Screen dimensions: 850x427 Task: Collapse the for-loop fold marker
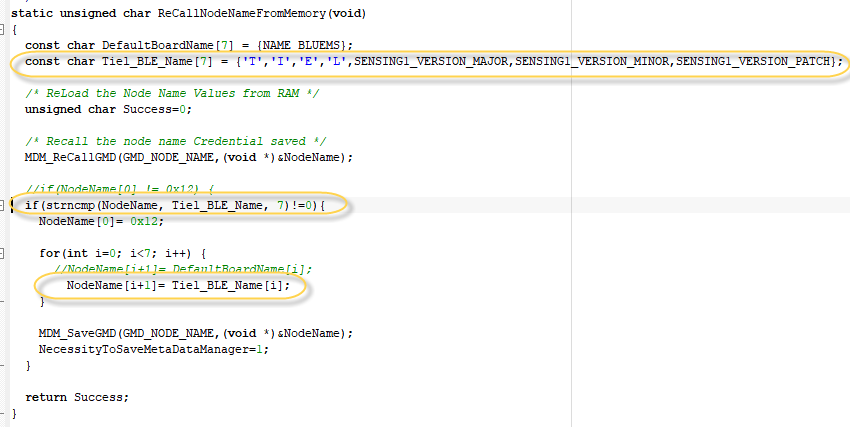[x=2, y=253]
